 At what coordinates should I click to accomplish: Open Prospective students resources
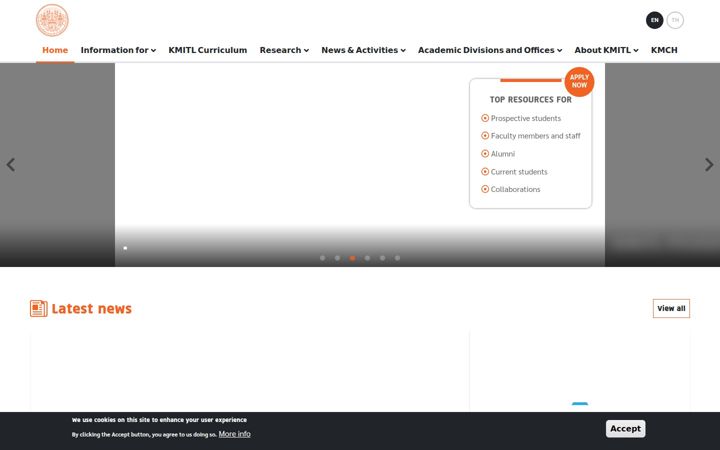pyautogui.click(x=526, y=118)
